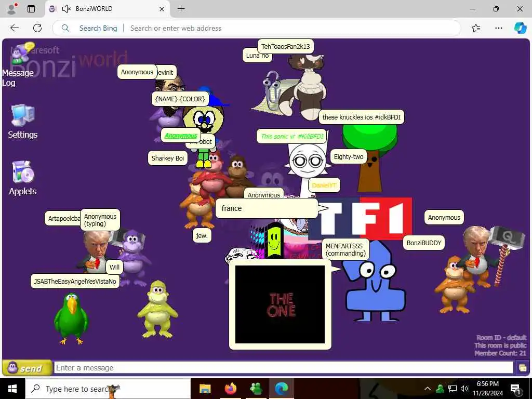Click the 'jew.' name tag
Image resolution: width=532 pixels, height=399 pixels.
pos(202,235)
